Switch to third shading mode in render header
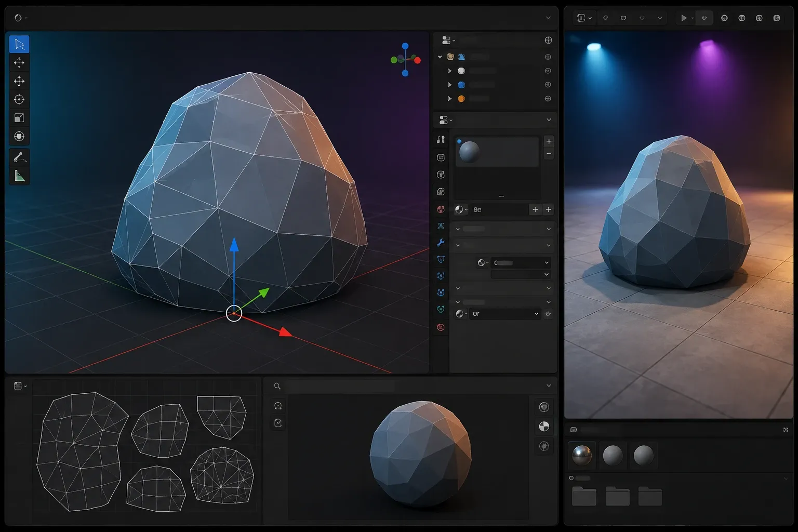The width and height of the screenshot is (798, 532). coord(759,18)
